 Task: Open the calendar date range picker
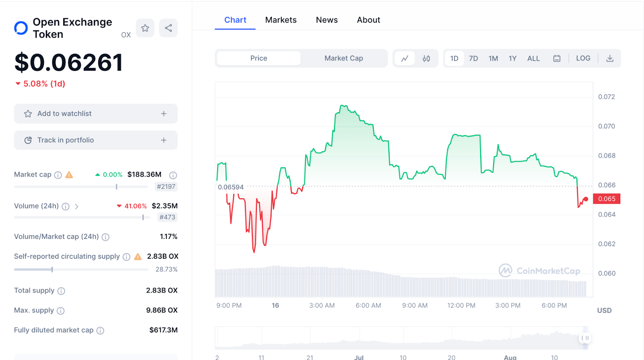[x=557, y=58]
